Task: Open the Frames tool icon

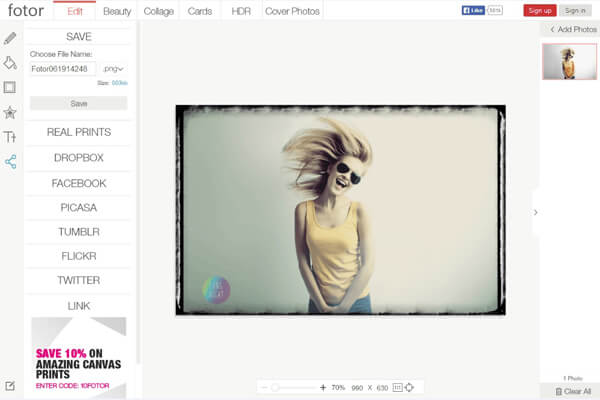Action: 10,87
